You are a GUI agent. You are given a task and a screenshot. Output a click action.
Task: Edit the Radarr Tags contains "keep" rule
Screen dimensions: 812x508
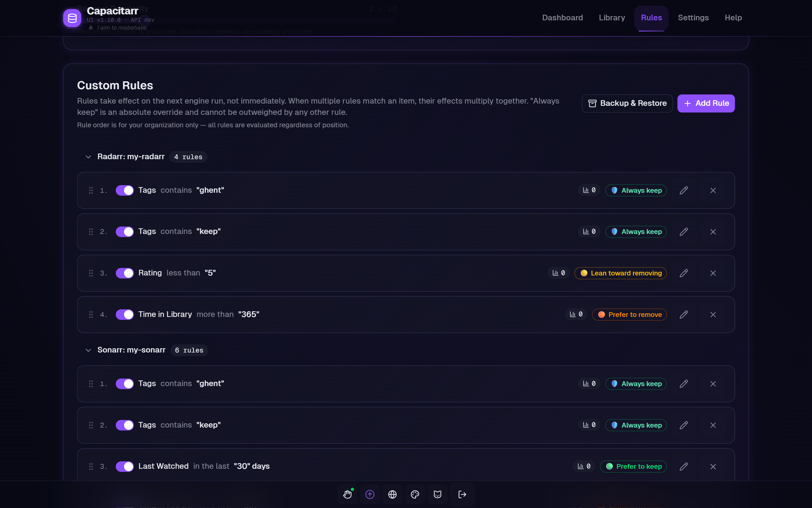click(x=684, y=232)
